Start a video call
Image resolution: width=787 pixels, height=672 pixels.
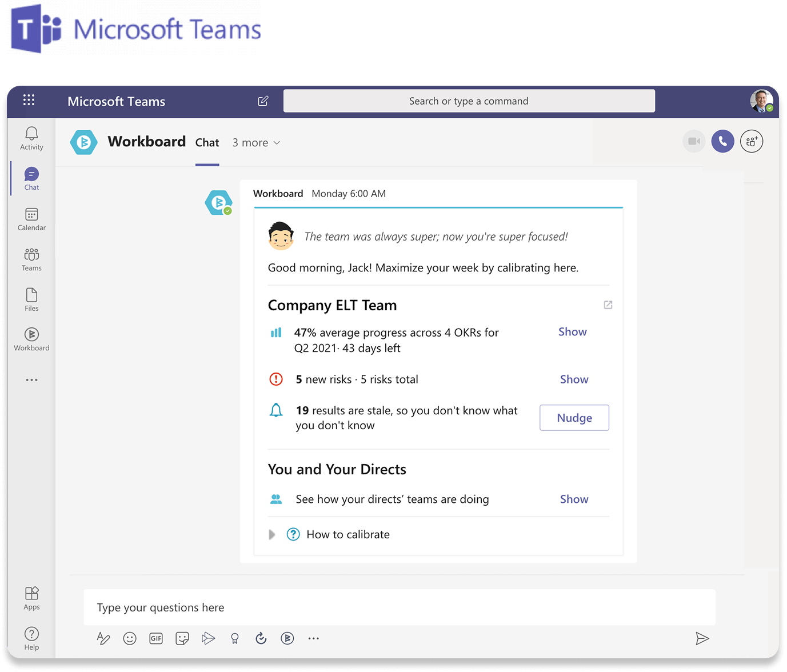[694, 141]
